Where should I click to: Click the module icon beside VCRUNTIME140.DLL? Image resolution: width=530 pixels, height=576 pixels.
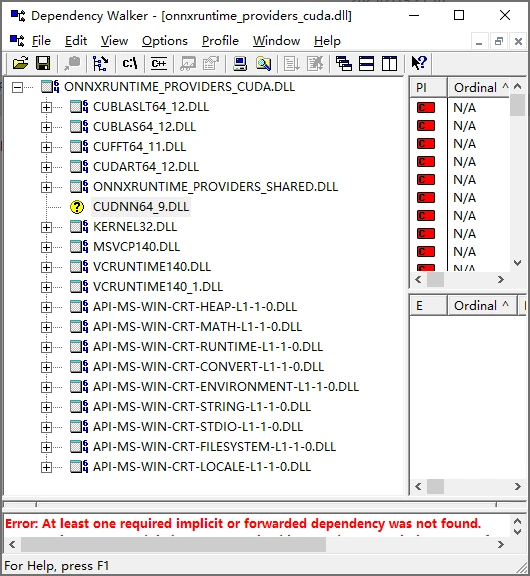pos(79,267)
